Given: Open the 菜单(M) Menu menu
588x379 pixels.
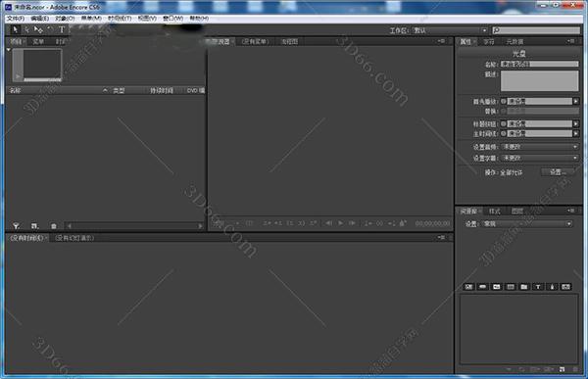Looking at the screenshot, I should 91,19.
